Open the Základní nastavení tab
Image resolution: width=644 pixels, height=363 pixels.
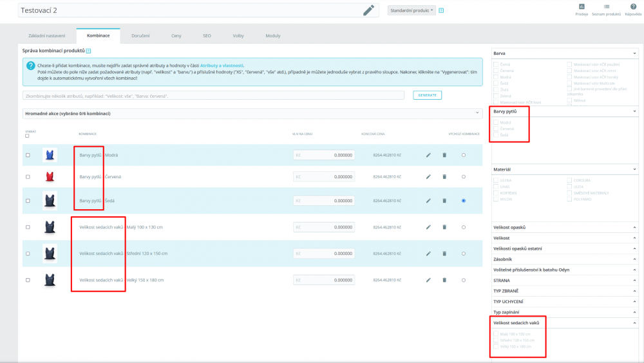pos(47,36)
